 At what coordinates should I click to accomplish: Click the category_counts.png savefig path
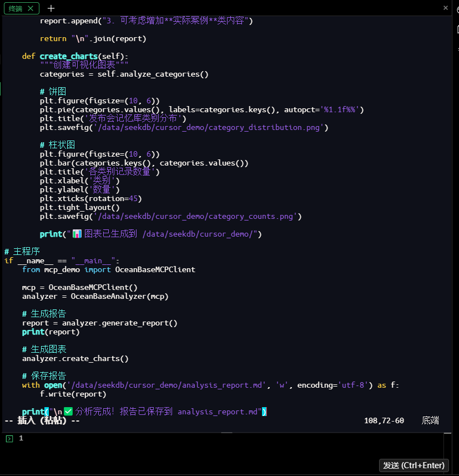click(197, 216)
